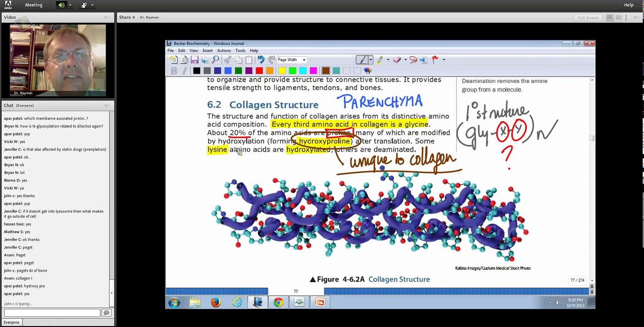Screen dimensions: 644x327
Task: Pick the brown ink color swatch
Action: pos(325,71)
